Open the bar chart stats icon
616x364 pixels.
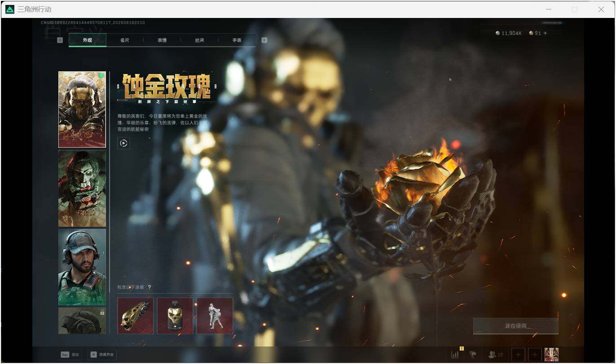click(455, 355)
